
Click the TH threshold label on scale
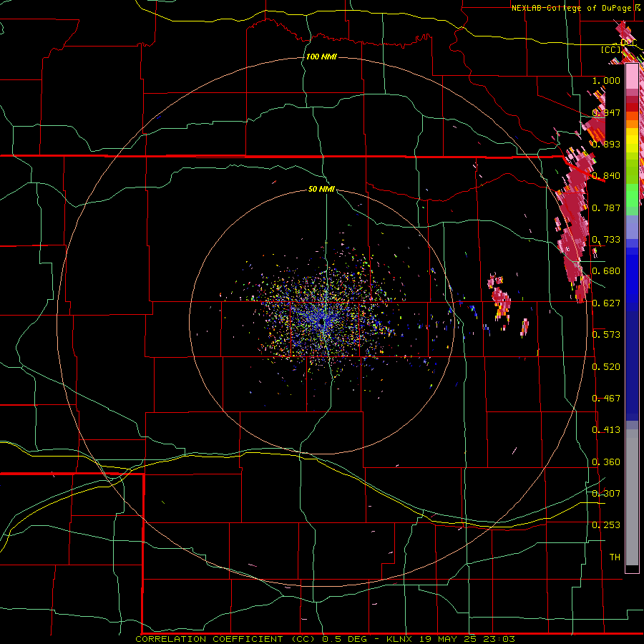point(615,557)
